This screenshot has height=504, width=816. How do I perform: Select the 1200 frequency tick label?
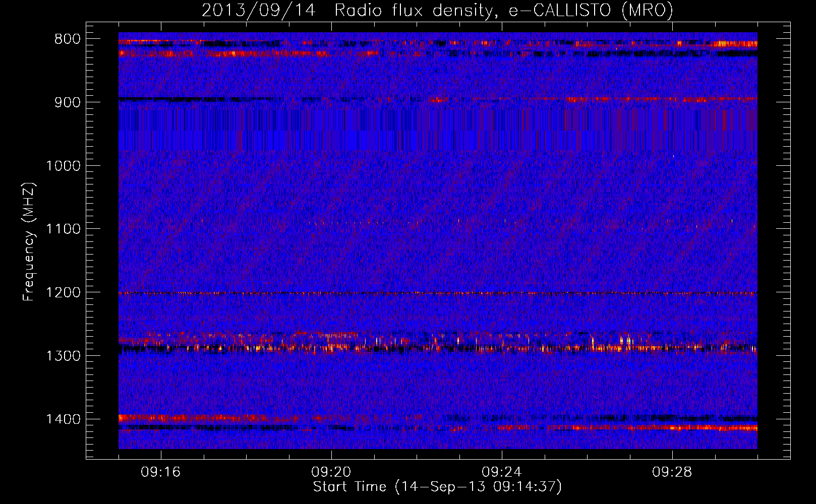click(x=63, y=292)
